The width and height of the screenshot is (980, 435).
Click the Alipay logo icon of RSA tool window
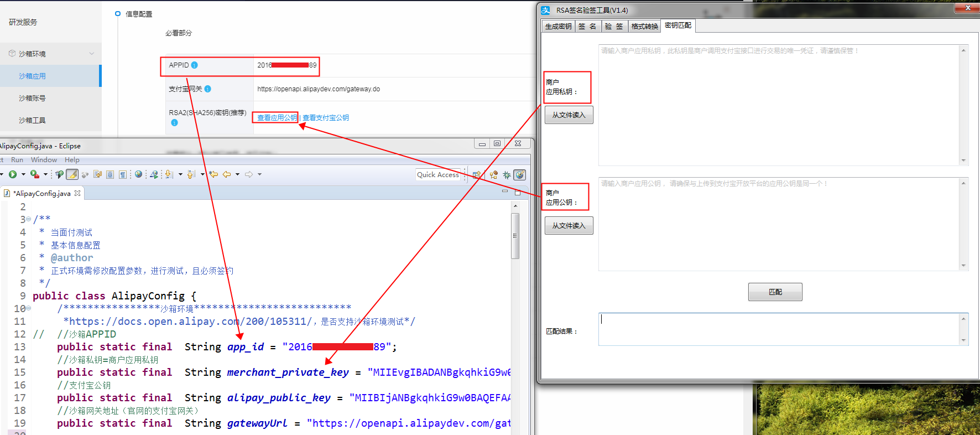coord(545,10)
